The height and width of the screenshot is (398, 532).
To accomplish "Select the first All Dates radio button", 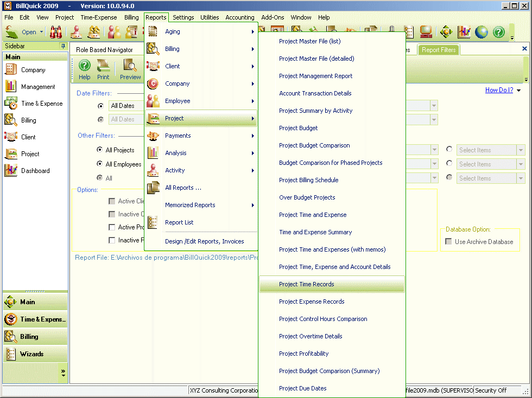I will point(100,106).
